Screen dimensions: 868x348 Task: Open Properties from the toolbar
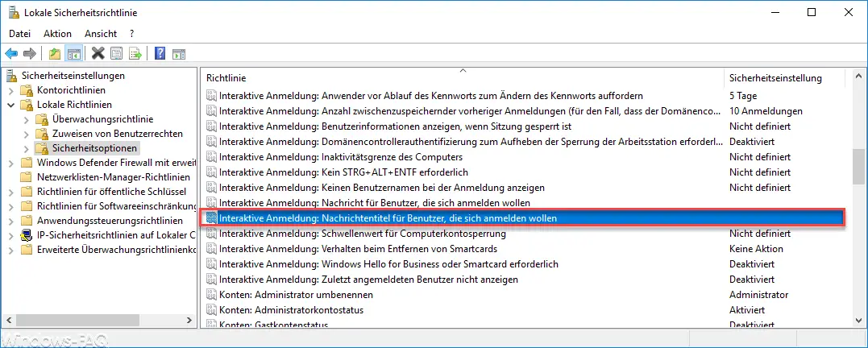(116, 54)
